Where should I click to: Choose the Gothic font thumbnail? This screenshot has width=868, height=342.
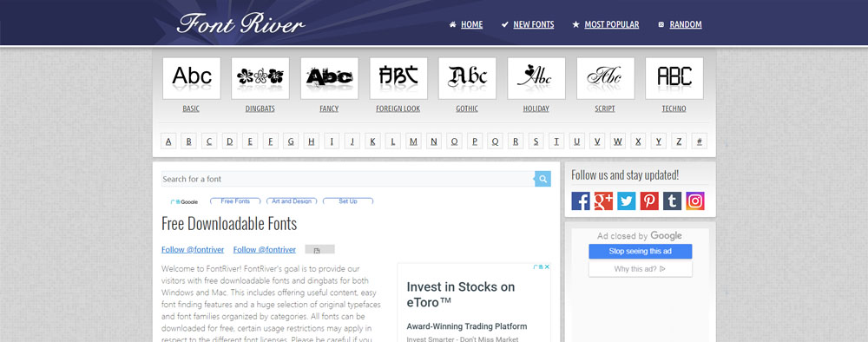tap(467, 78)
